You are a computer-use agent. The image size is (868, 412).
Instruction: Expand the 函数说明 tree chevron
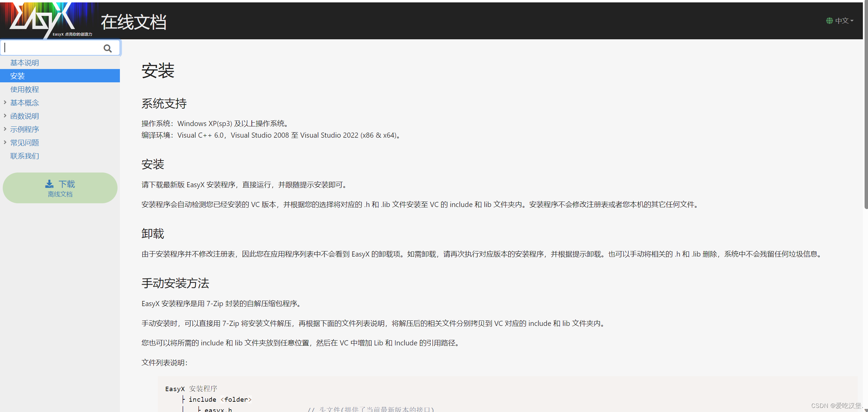[x=5, y=115]
